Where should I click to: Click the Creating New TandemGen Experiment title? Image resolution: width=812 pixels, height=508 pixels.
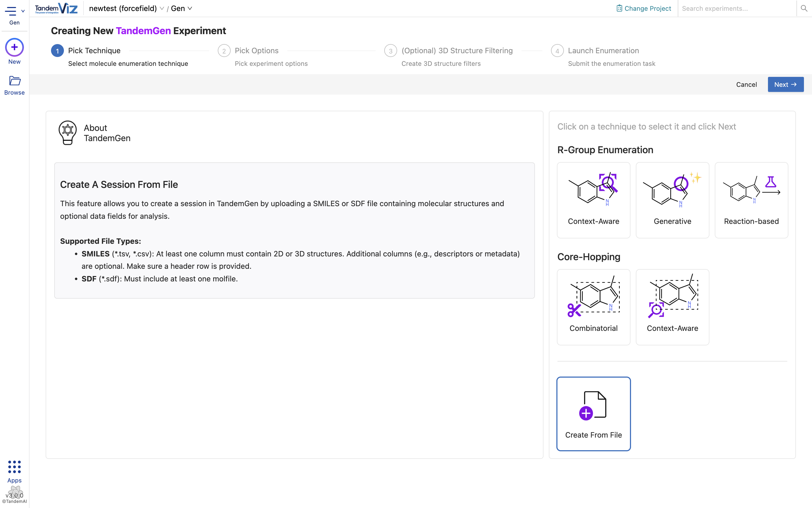(138, 31)
